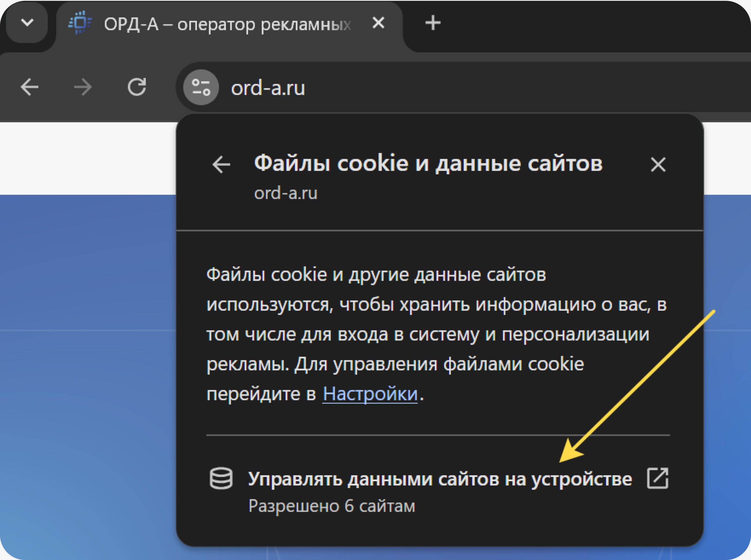Image resolution: width=751 pixels, height=560 pixels.
Task: Close the cookie and site data popup
Action: 658,165
